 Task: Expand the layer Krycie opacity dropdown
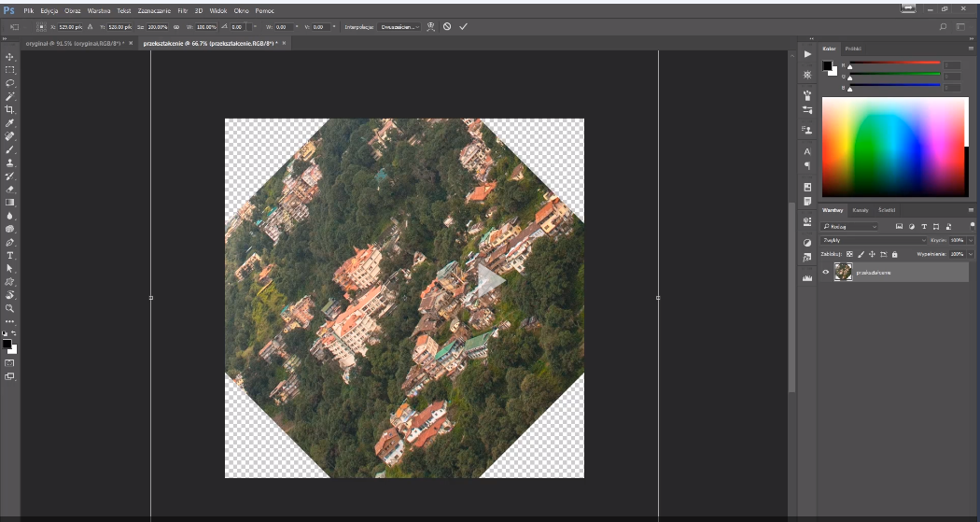point(971,240)
